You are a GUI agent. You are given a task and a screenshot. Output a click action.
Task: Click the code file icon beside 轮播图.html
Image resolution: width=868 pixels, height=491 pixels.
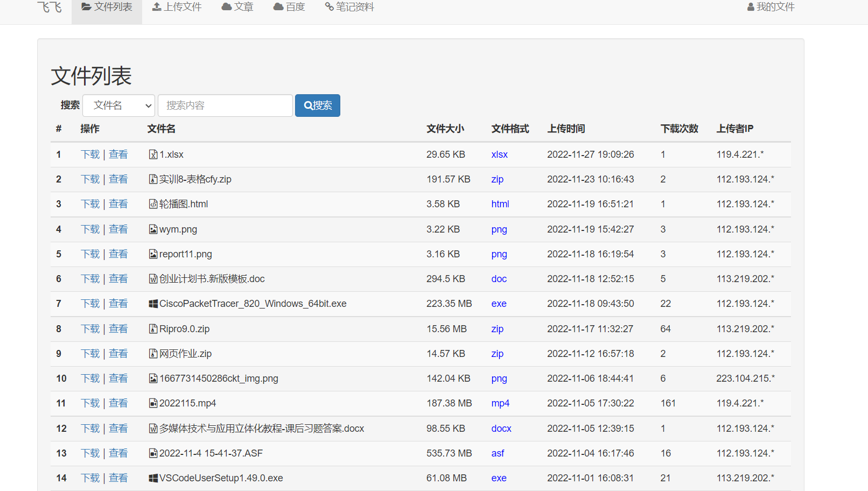[153, 204]
